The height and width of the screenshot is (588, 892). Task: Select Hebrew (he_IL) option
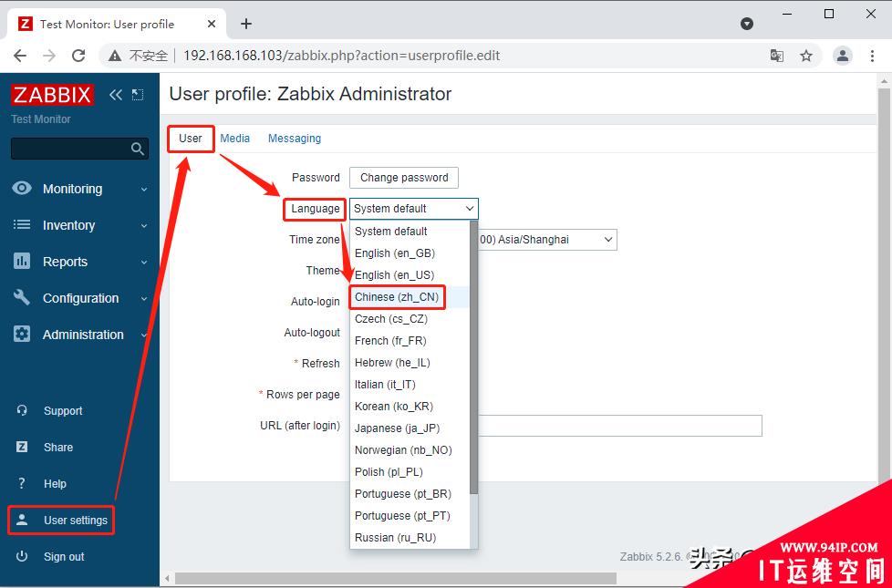410,362
